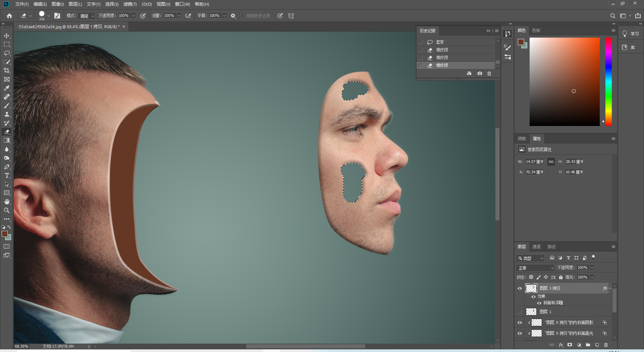
Task: Enable 抹到历史记录 checkbox
Action: point(243,16)
